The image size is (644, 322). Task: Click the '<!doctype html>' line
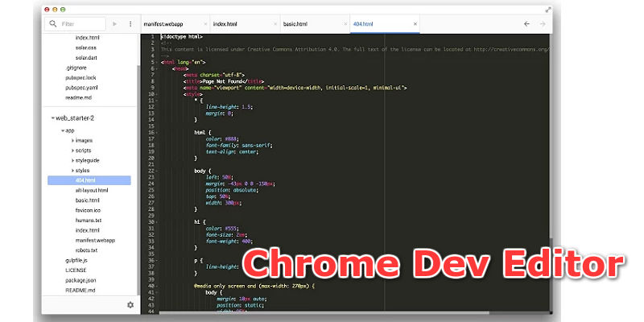coord(182,36)
